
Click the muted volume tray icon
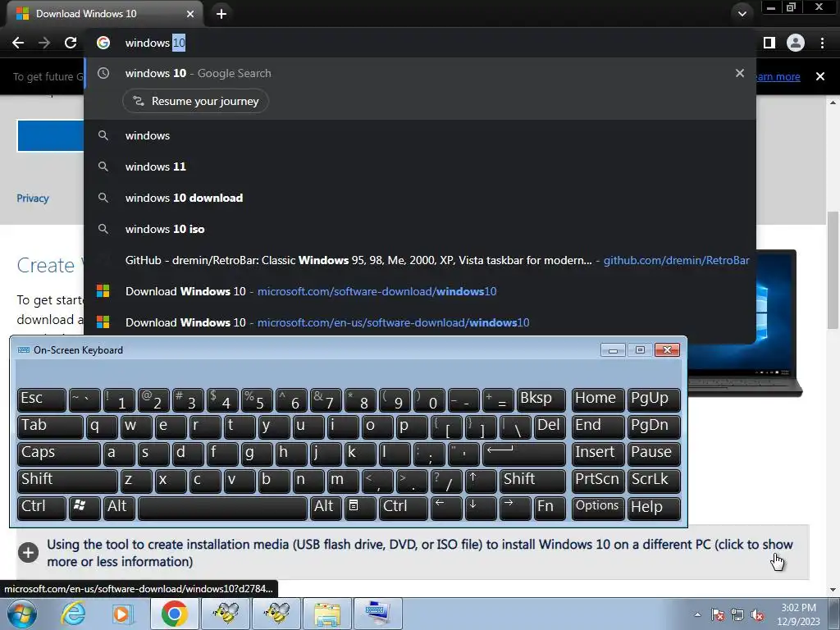click(757, 615)
